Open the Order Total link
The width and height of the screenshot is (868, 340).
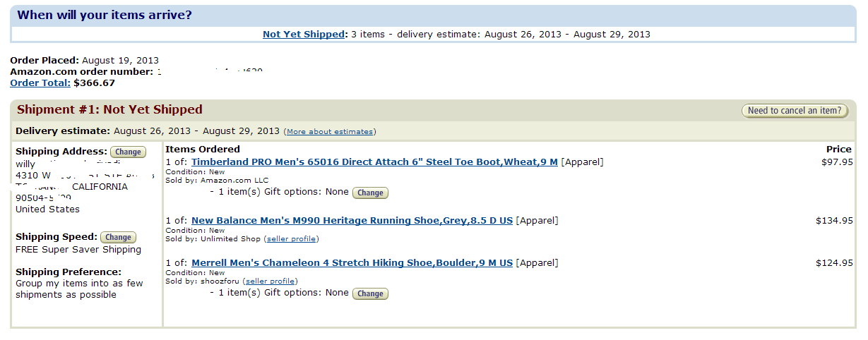point(40,83)
